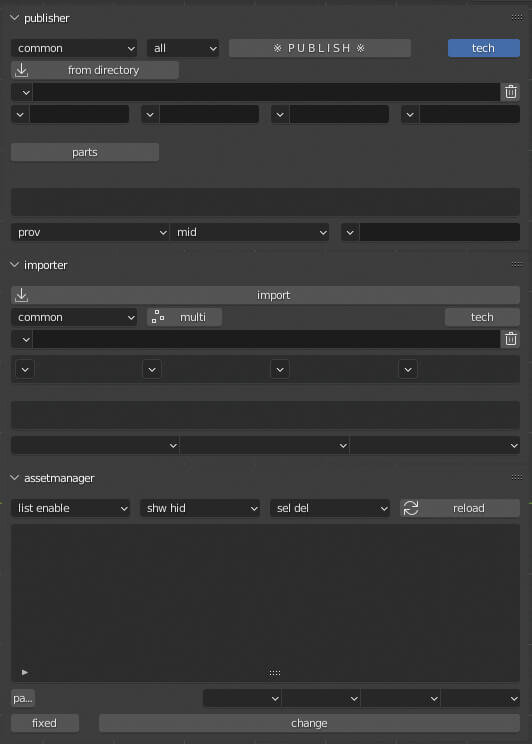Click the small play triangle in asset list
The width and height of the screenshot is (532, 744).
pos(25,672)
